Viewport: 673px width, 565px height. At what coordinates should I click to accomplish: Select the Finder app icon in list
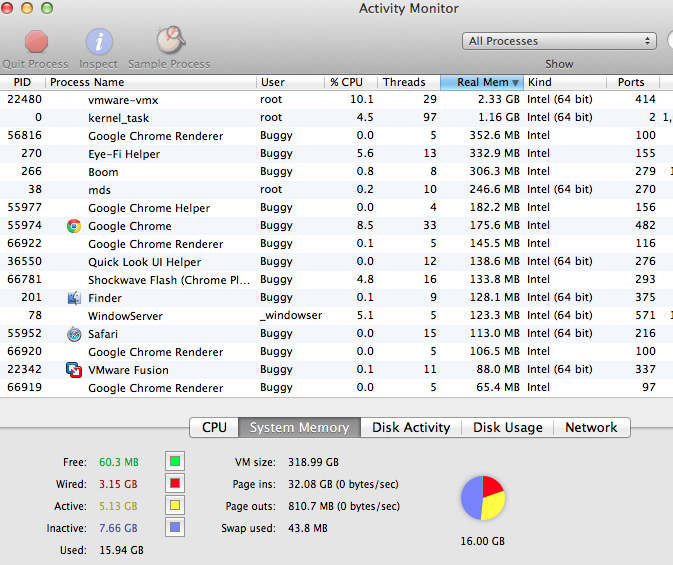coord(74,298)
